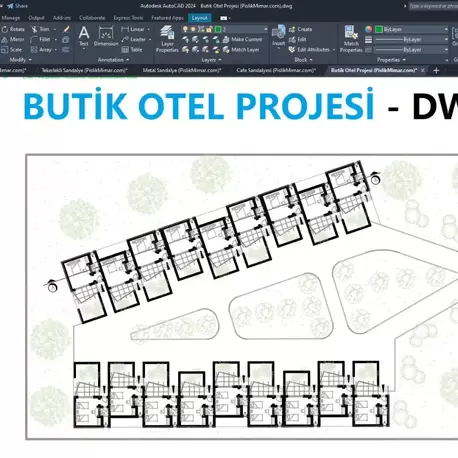Add a new drawing tab with plus button
The width and height of the screenshot is (458, 458).
click(436, 70)
